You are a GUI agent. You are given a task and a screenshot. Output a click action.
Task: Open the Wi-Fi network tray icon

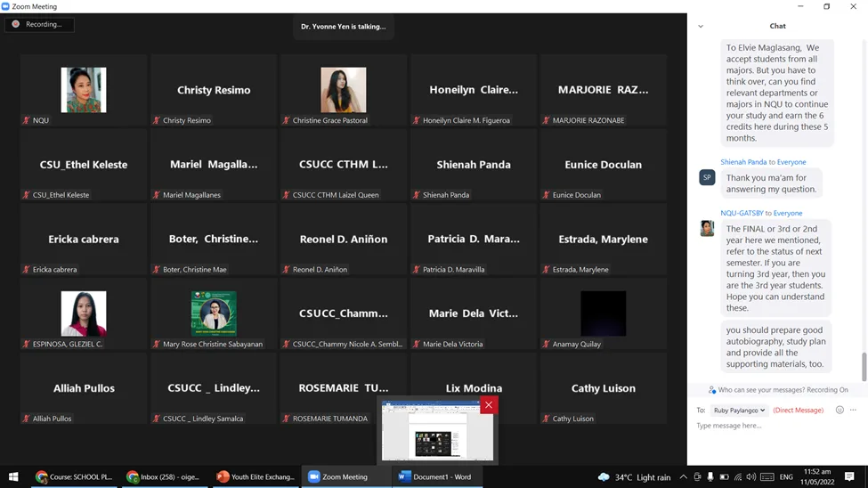click(737, 477)
